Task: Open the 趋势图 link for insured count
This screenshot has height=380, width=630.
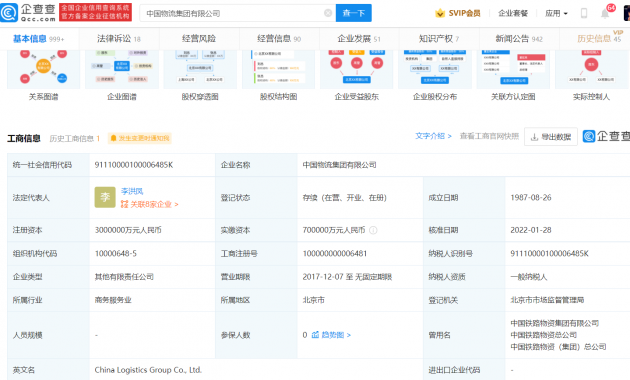Action: point(331,335)
